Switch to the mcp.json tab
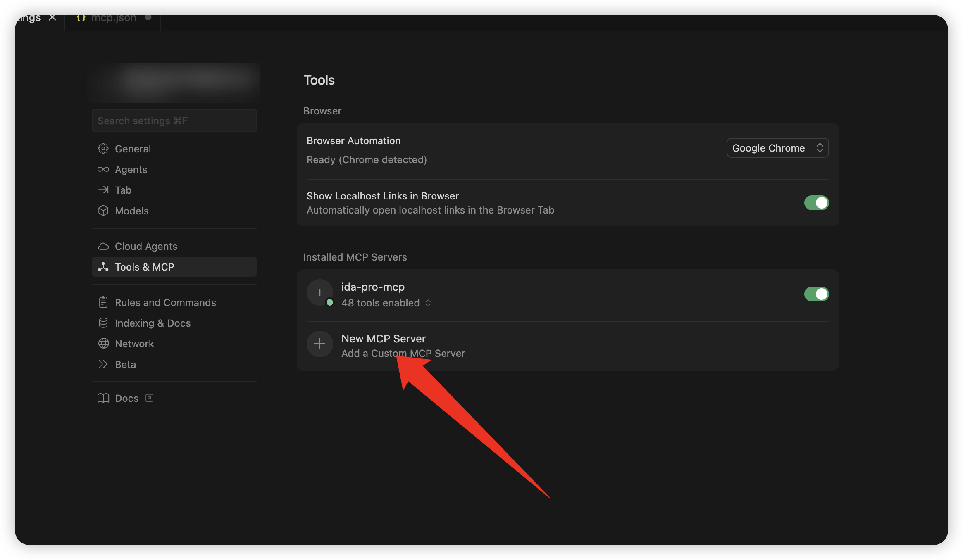The image size is (963, 560). 113,18
